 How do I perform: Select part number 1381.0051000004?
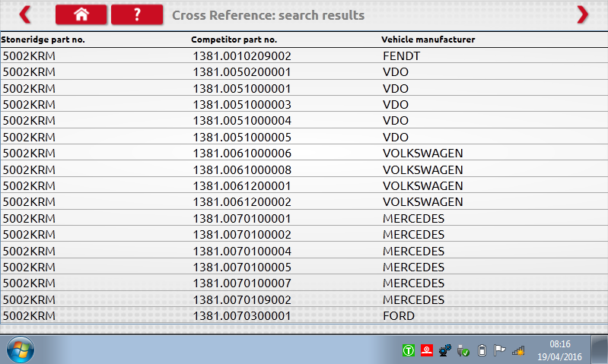[x=242, y=120]
